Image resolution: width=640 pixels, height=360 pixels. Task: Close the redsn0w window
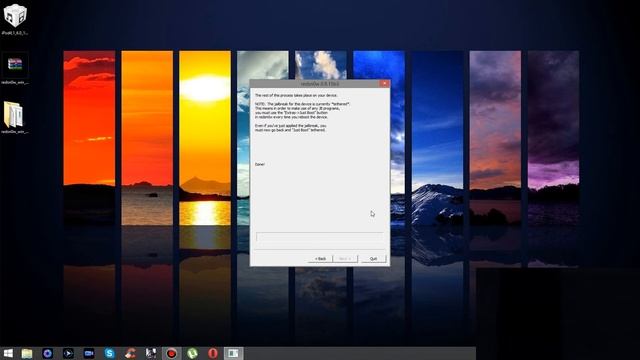pyautogui.click(x=384, y=83)
